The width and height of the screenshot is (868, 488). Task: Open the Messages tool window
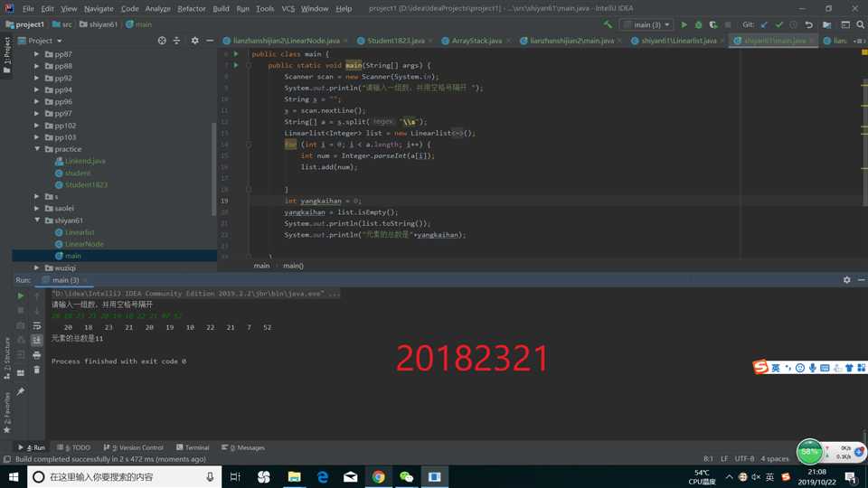point(243,447)
